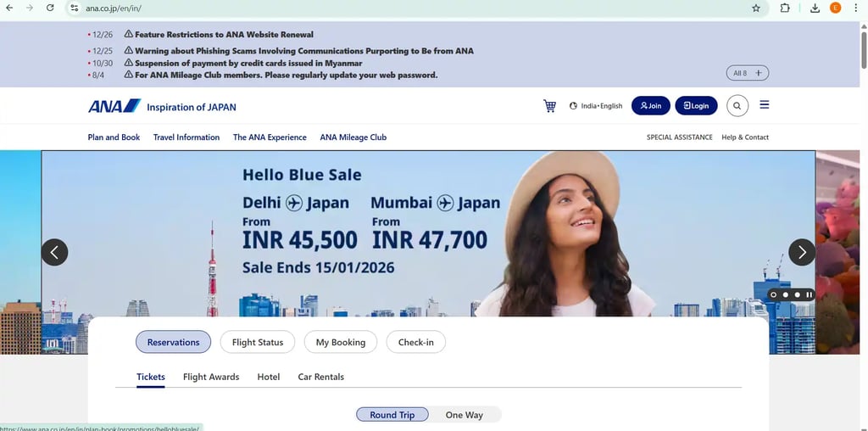Click the browser address bar URL
Screen dimensions: 868x431
pyautogui.click(x=114, y=8)
